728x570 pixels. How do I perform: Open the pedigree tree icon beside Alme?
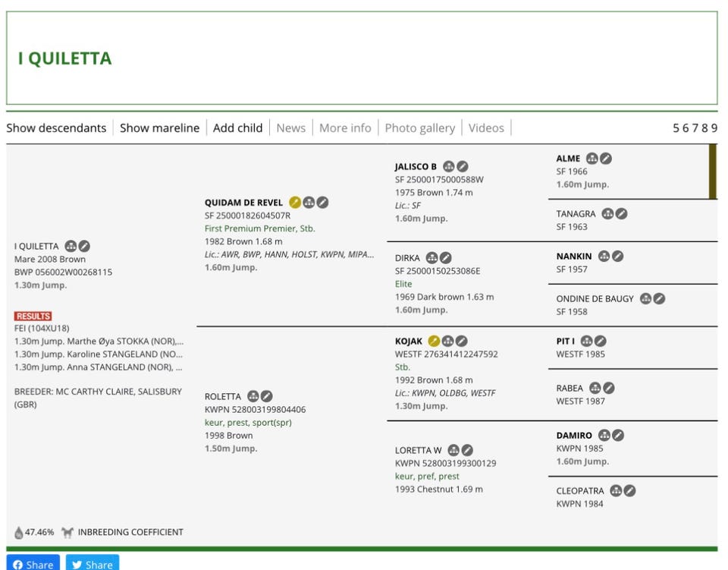pos(592,159)
